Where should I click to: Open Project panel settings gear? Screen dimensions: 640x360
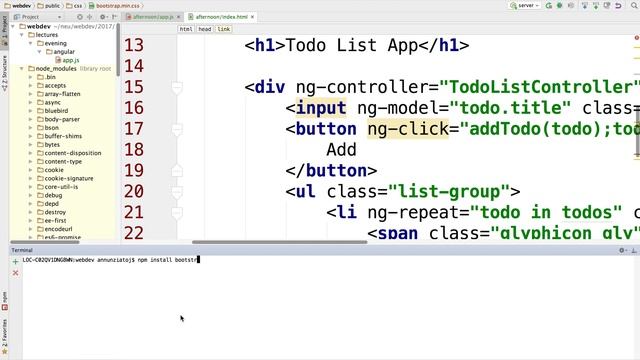103,17
